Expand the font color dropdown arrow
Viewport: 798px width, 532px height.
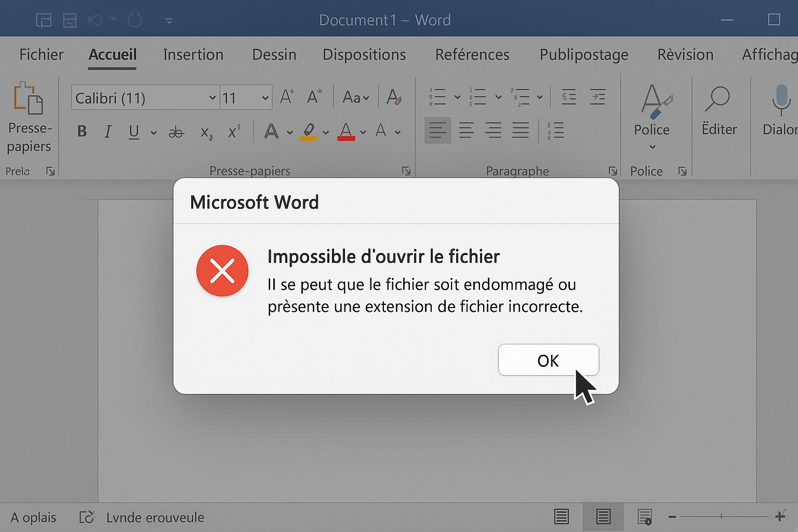[x=363, y=133]
